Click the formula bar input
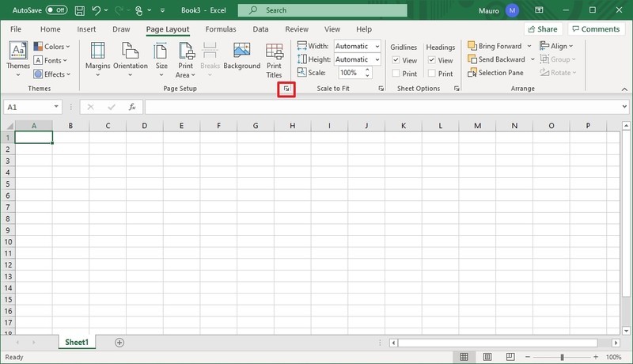This screenshot has width=633, height=364. pos(383,107)
